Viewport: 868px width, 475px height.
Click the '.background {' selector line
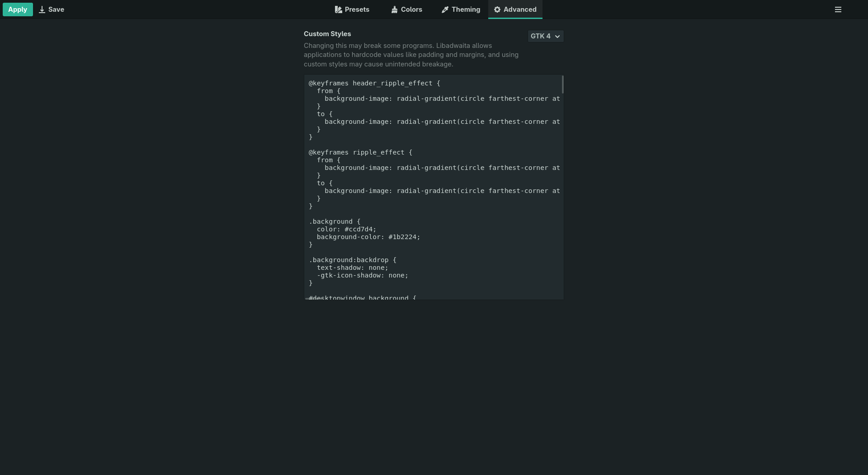[335, 221]
